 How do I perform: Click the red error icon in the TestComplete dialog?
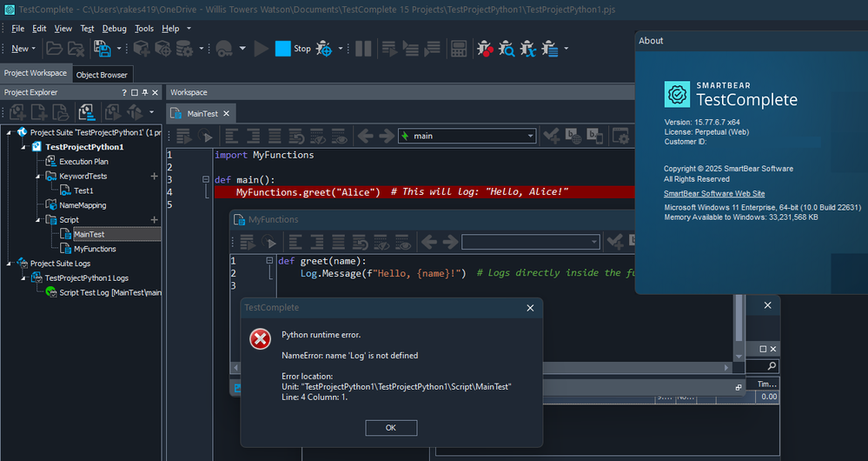point(260,338)
